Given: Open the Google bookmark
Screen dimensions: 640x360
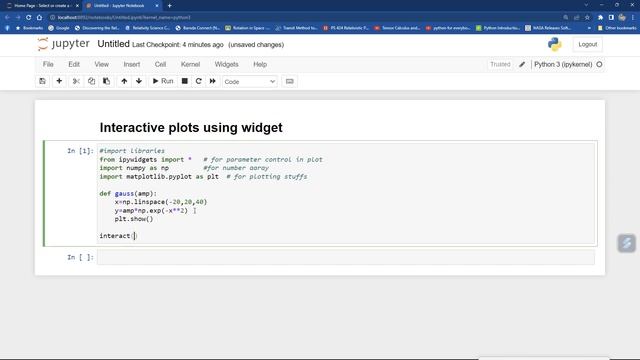Looking at the screenshot, I should 59,28.
